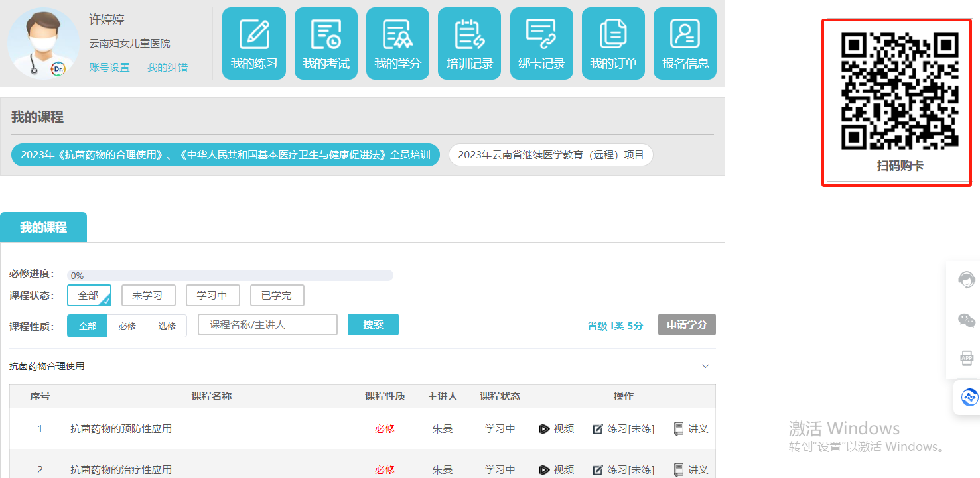Click the WeChat icon in right sidebar
This screenshot has width=980, height=478.
(967, 320)
